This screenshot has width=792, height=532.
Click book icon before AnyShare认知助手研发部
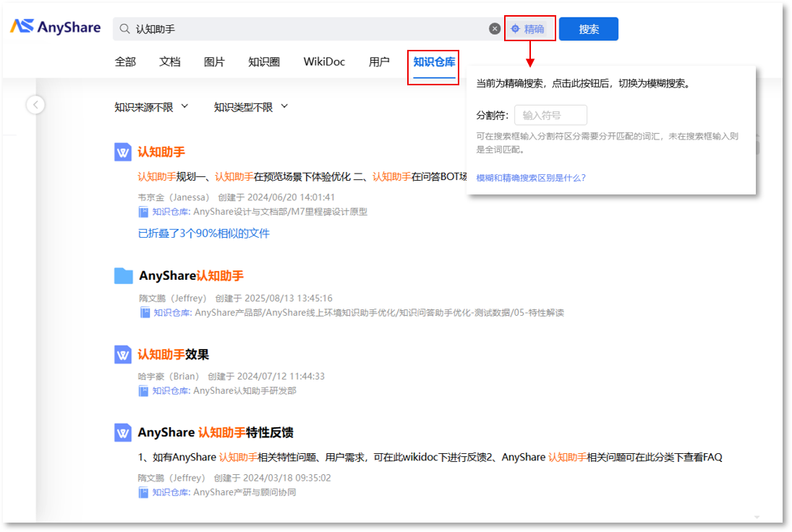pyautogui.click(x=143, y=390)
